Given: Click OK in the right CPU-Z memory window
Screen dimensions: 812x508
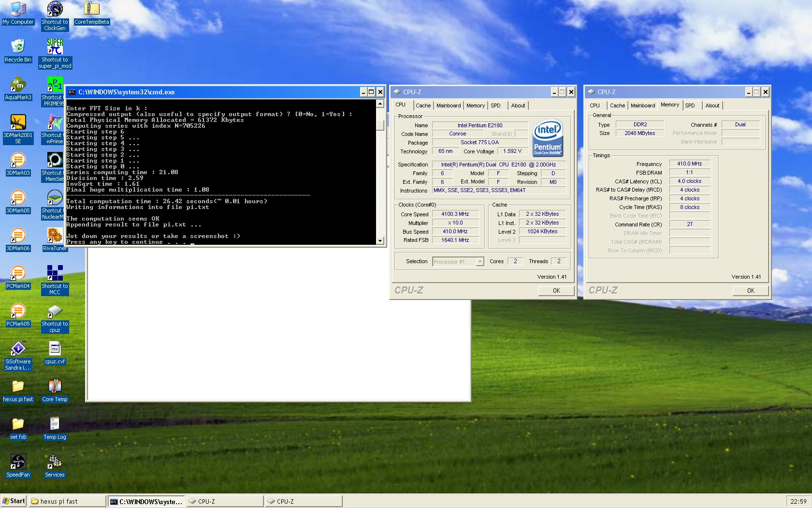Looking at the screenshot, I should coord(751,291).
